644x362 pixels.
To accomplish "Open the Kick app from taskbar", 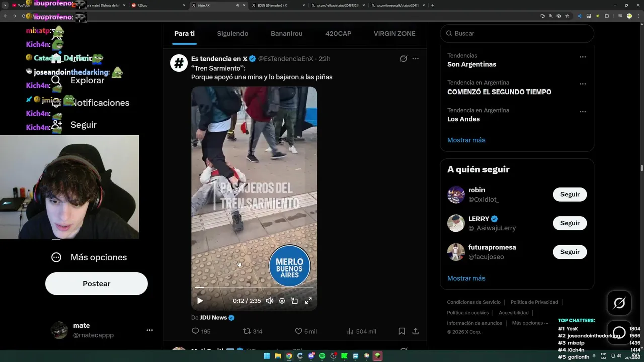I will (x=345, y=356).
